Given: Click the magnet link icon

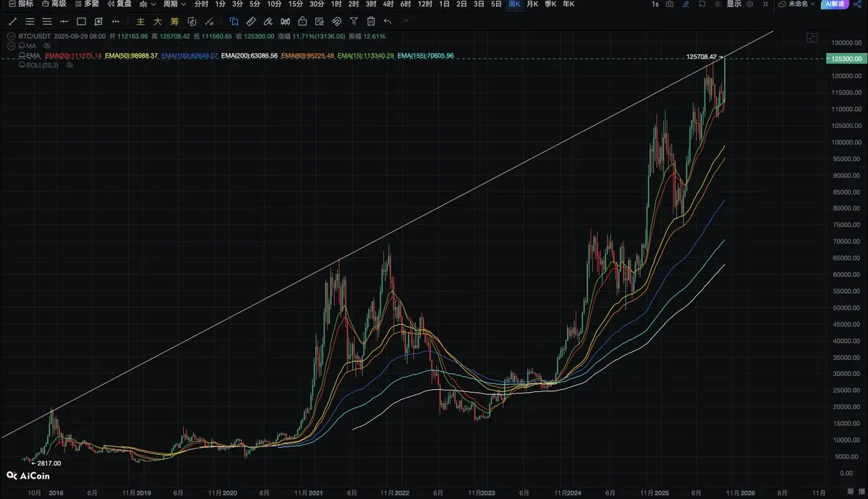Looking at the screenshot, I should [x=336, y=22].
